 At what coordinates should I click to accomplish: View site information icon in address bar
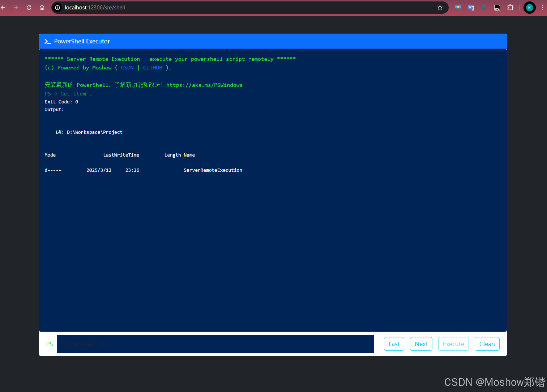(57, 8)
